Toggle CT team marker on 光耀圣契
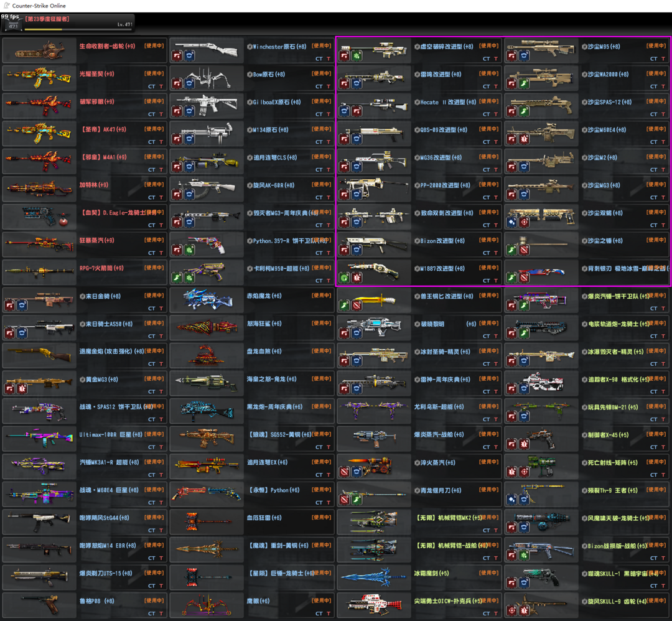Screen dimensions: 672x621 152,86
